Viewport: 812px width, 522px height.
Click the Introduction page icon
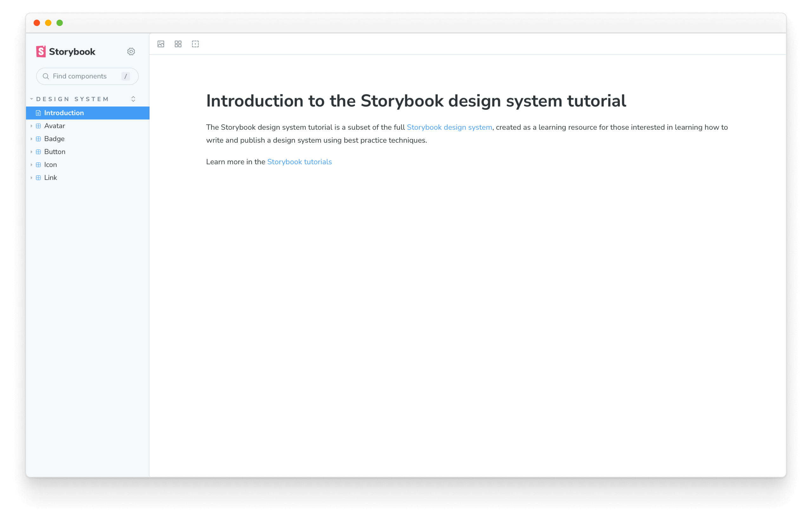(38, 113)
